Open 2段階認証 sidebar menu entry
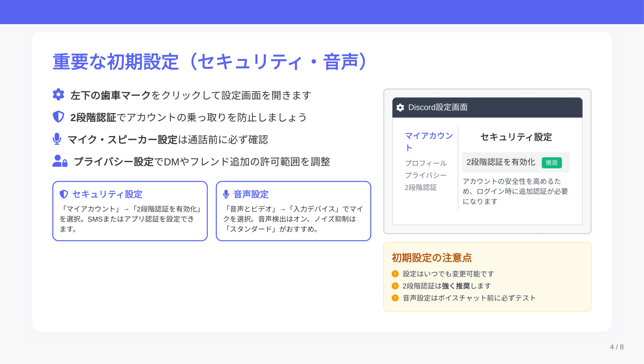 [421, 187]
